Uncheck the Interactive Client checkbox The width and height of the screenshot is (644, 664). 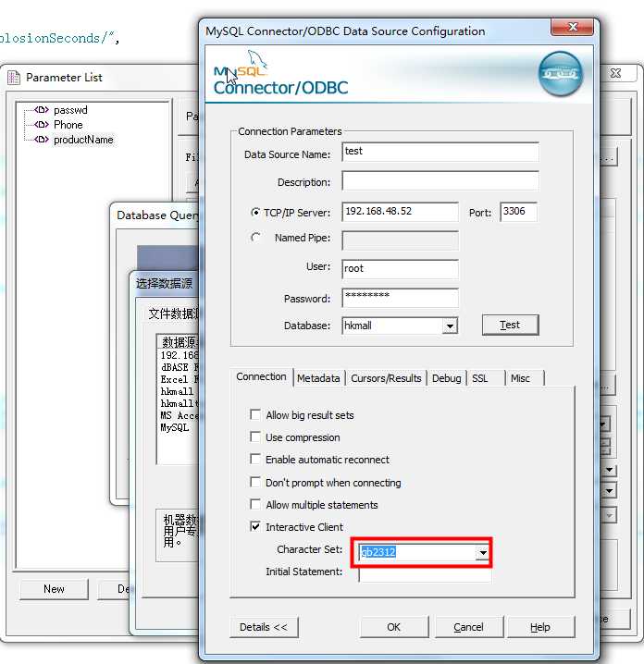[255, 526]
